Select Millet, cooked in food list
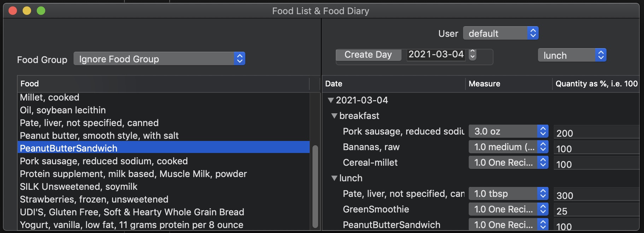Screen dimensions: 644x233 point(49,97)
